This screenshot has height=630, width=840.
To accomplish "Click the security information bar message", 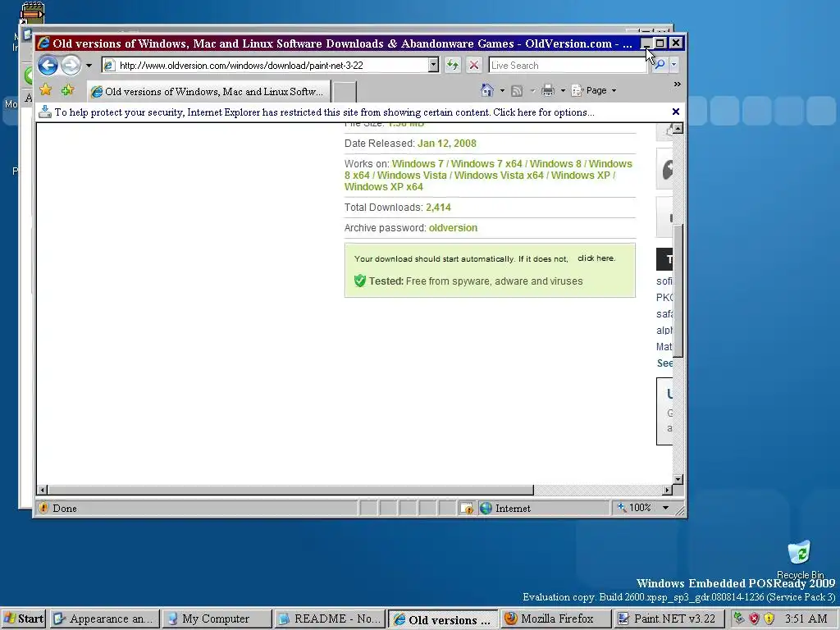I will [324, 112].
